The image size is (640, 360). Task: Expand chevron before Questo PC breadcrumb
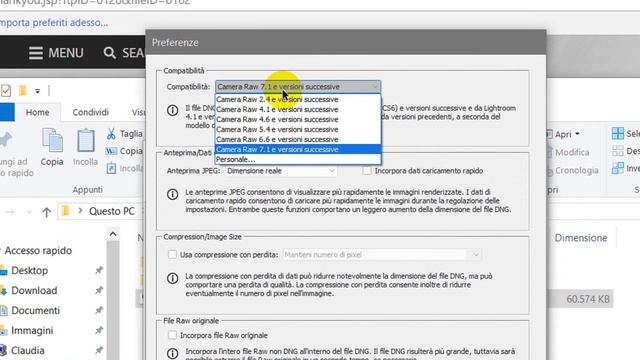[x=80, y=211]
